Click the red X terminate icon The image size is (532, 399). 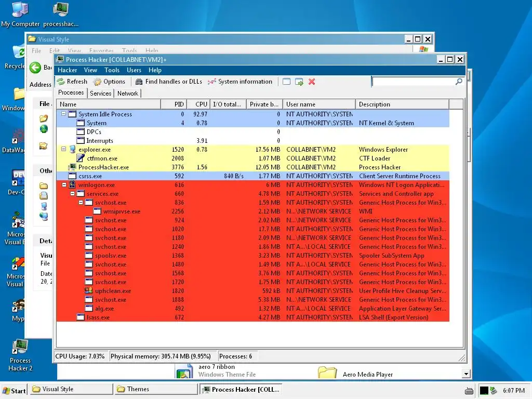click(x=312, y=82)
